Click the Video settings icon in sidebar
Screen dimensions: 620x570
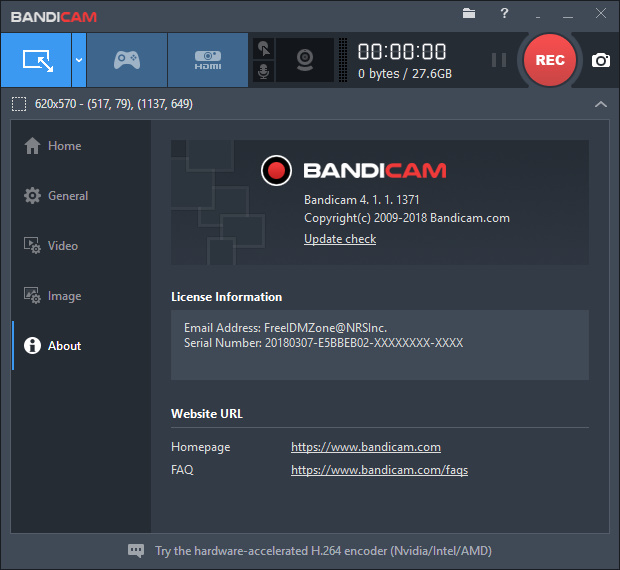[x=32, y=245]
